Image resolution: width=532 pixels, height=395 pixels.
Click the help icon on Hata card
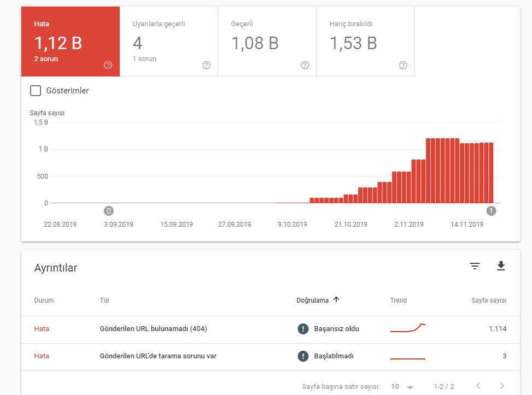pos(108,65)
